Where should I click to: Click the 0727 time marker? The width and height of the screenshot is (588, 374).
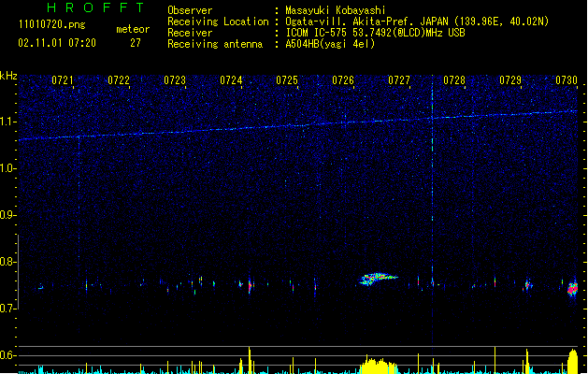[399, 80]
